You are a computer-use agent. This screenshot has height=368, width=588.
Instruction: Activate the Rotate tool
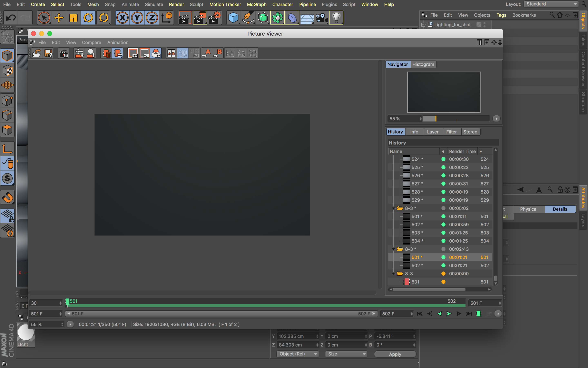click(88, 18)
